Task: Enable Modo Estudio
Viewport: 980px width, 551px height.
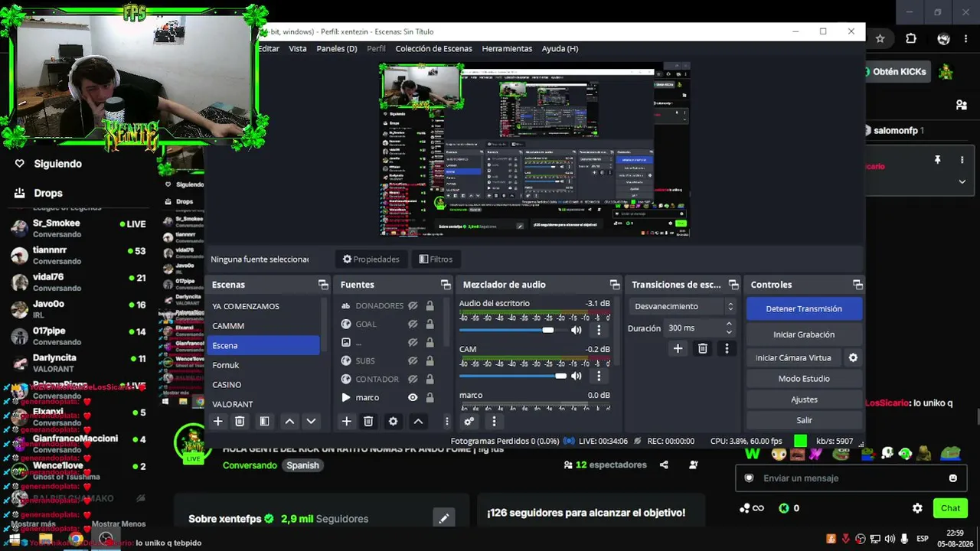Action: click(804, 379)
